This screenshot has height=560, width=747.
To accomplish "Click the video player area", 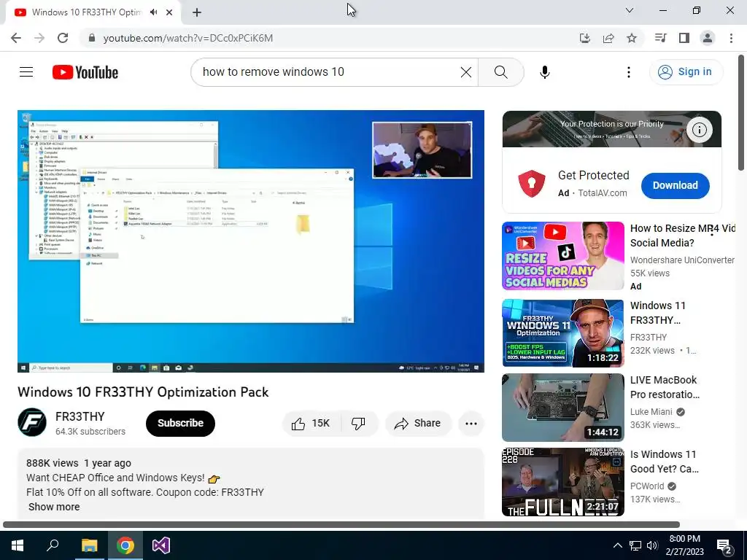I will [x=251, y=241].
